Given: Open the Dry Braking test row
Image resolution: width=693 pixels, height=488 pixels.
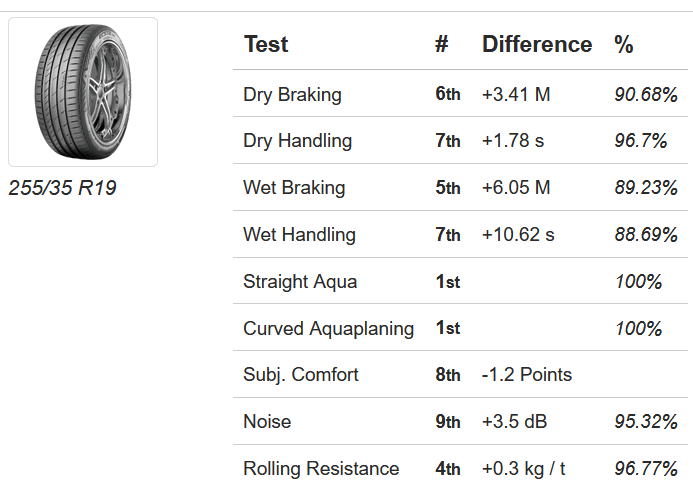Looking at the screenshot, I should 292,95.
